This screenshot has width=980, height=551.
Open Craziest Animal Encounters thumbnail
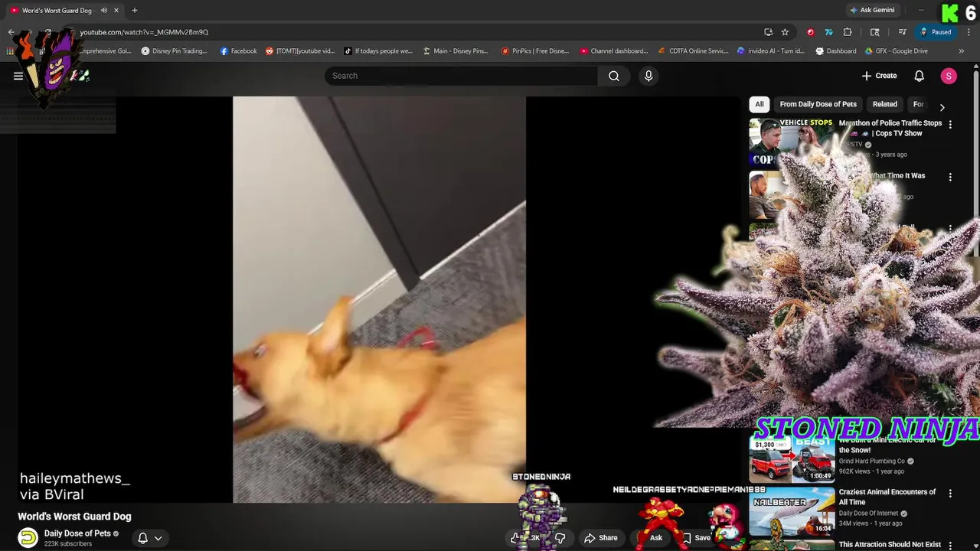pos(791,511)
